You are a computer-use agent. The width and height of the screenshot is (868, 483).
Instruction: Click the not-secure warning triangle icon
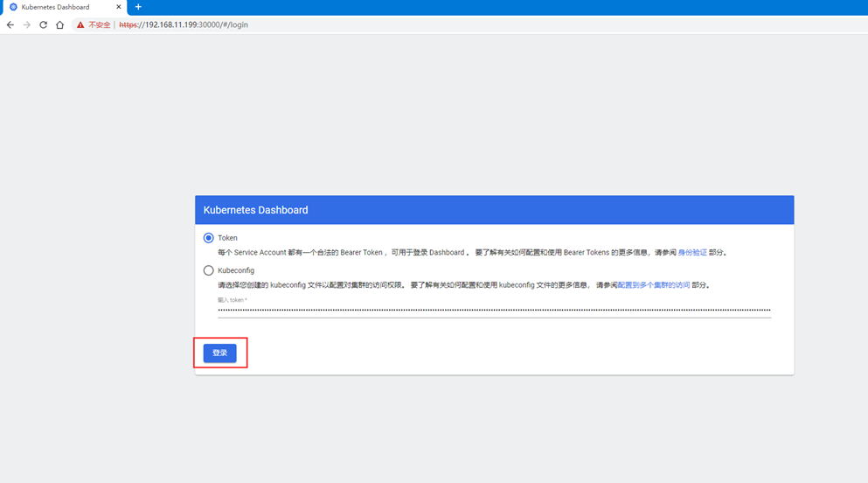pos(80,24)
